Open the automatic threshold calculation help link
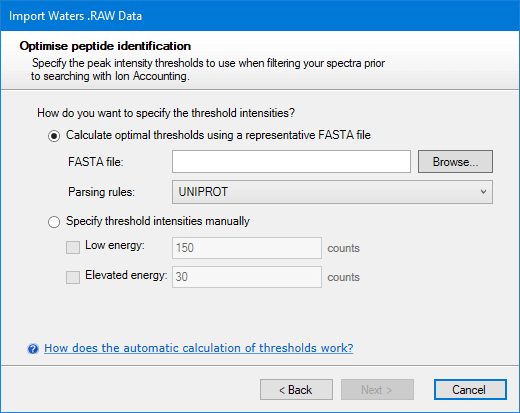 tap(199, 348)
